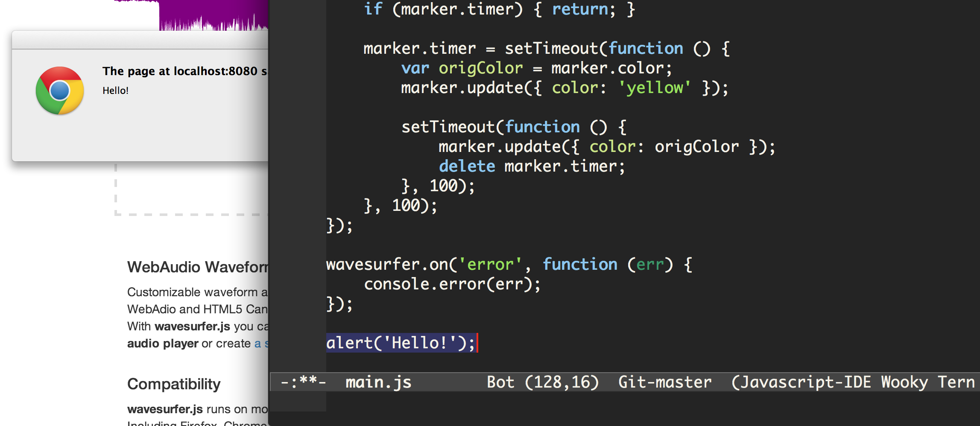Click the bold 'audio player' text on webpage

pyautogui.click(x=163, y=343)
